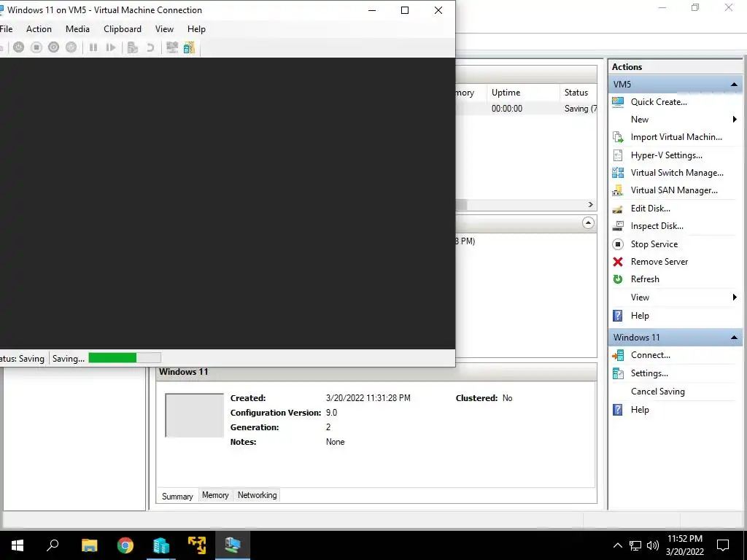The image size is (747, 560).
Task: Open the Action menu
Action: click(x=39, y=29)
